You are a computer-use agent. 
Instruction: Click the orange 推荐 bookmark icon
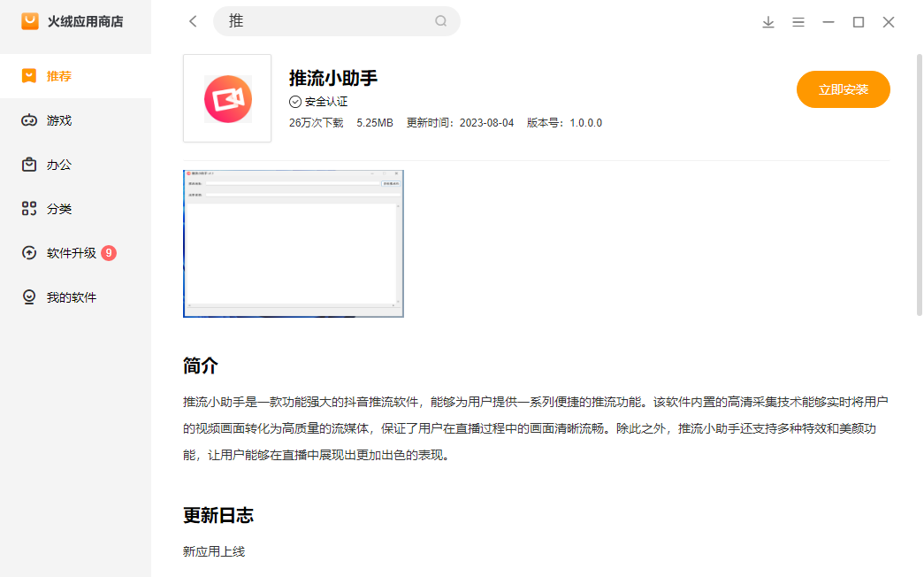(x=29, y=75)
